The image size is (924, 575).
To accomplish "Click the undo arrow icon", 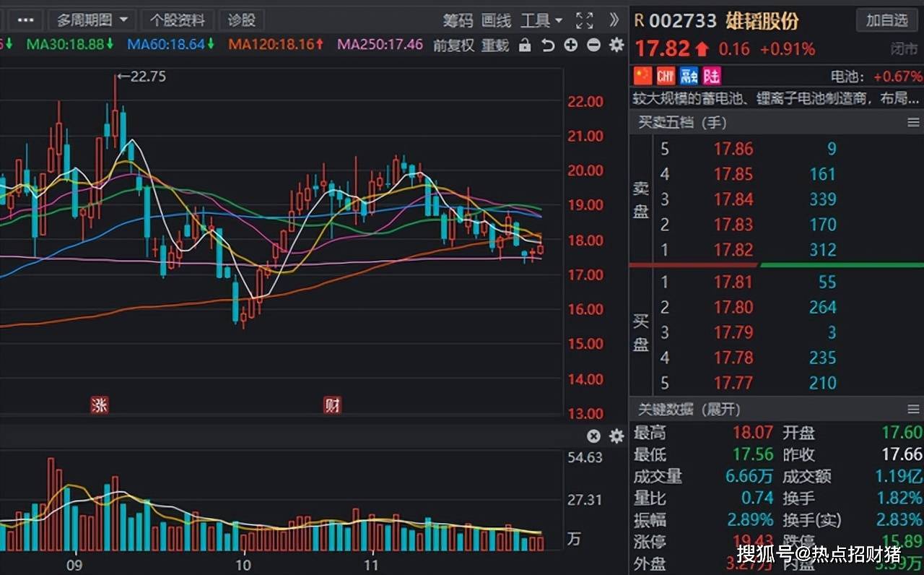I will (548, 46).
